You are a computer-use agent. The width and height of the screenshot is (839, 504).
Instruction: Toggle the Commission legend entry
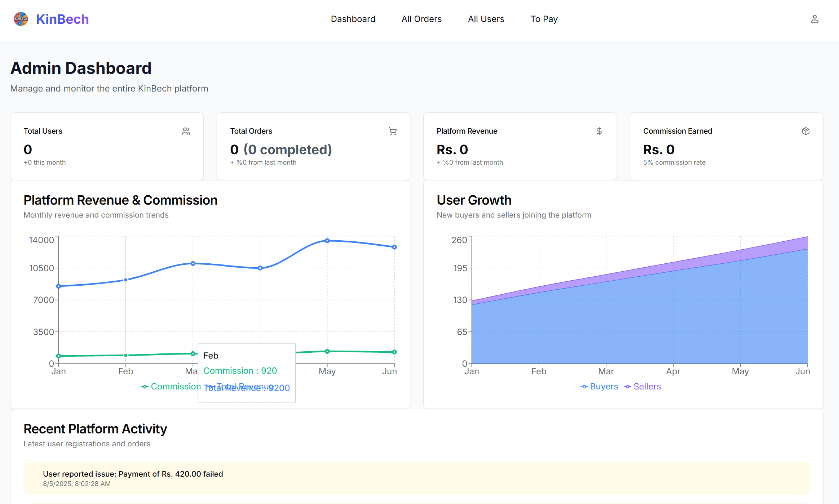(171, 387)
